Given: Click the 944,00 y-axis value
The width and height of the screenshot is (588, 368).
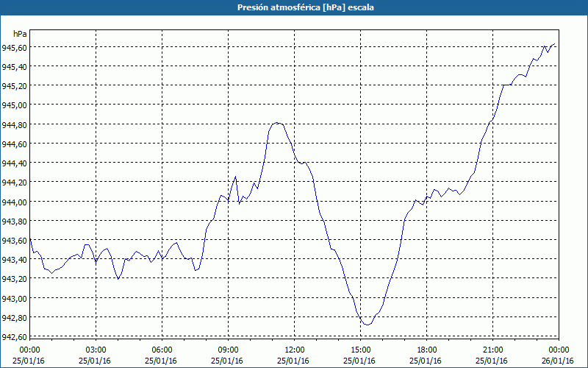Looking at the screenshot, I should click(14, 202).
